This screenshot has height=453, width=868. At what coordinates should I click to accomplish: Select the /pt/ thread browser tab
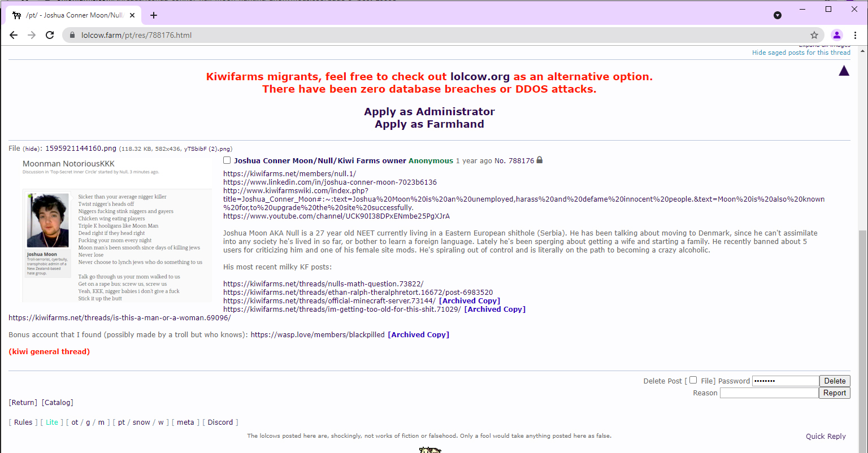click(72, 15)
